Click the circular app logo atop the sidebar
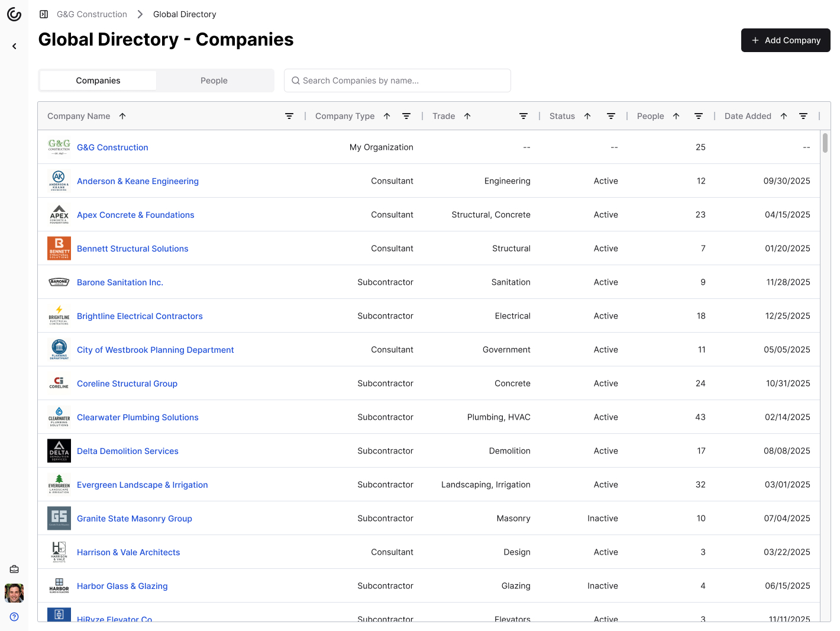Screen dimensions: 840x631 [x=14, y=14]
